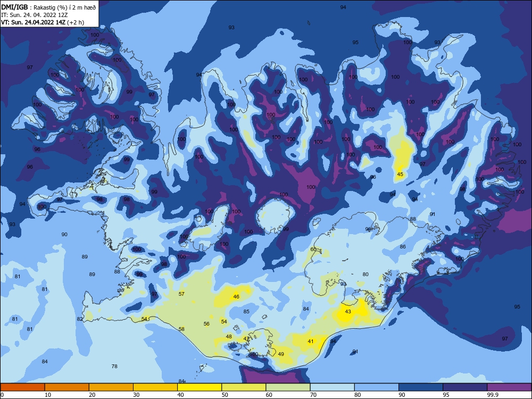Click the humidity value 46 in the south
Screen dimensions: 532x399
click(x=236, y=296)
